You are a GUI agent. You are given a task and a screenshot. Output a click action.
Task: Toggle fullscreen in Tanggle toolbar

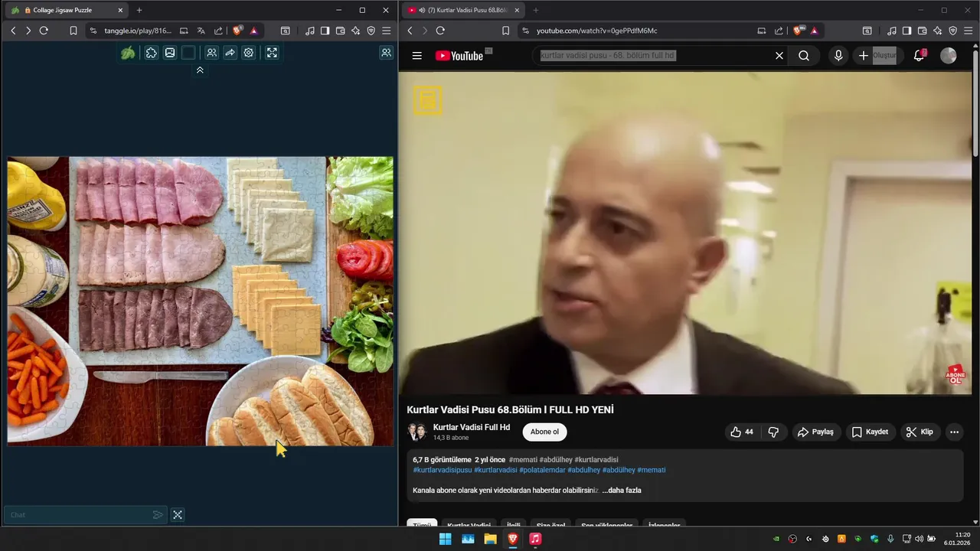[x=272, y=53]
